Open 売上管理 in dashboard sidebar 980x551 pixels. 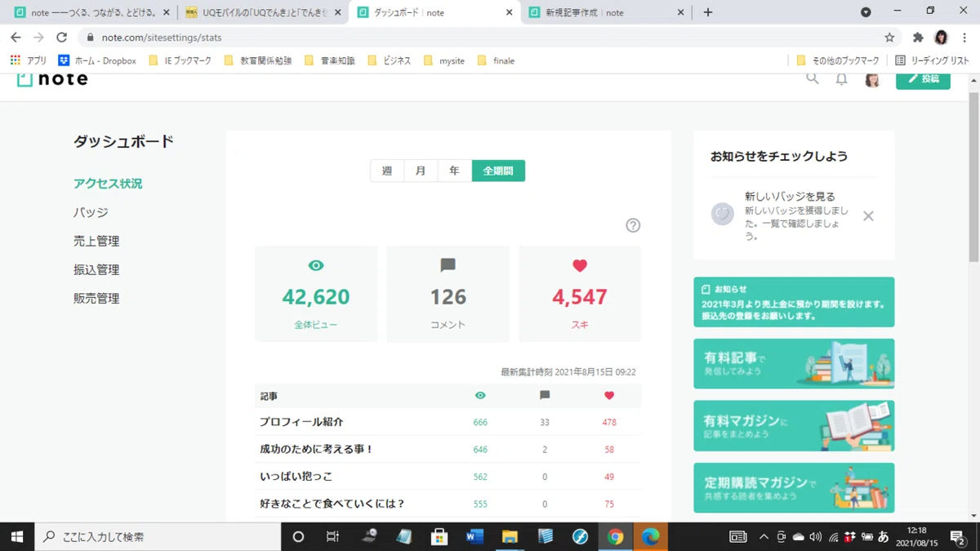[x=96, y=241]
